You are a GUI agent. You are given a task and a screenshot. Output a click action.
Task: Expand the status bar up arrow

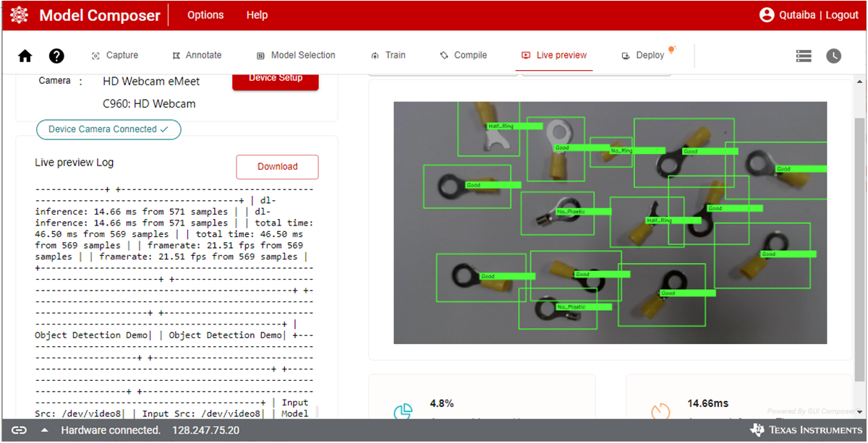(x=45, y=431)
